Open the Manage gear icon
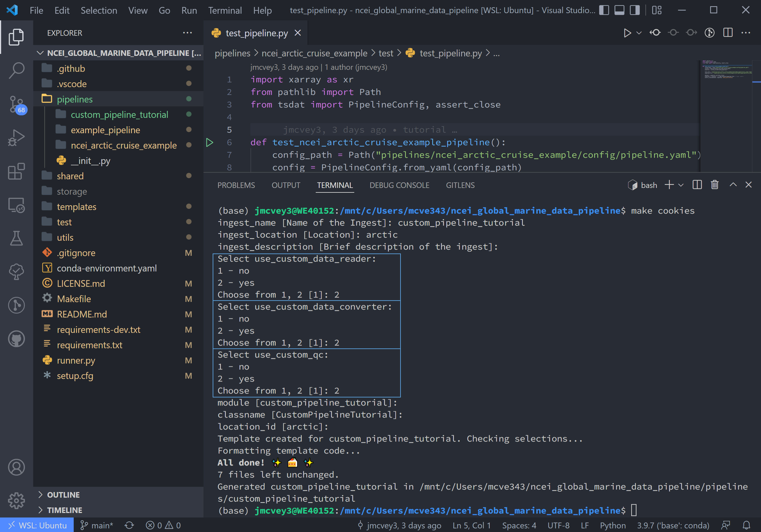 point(16,500)
